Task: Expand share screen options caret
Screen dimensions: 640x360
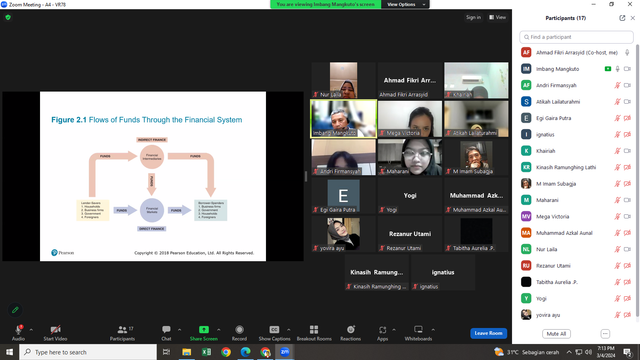Action: [x=218, y=330]
